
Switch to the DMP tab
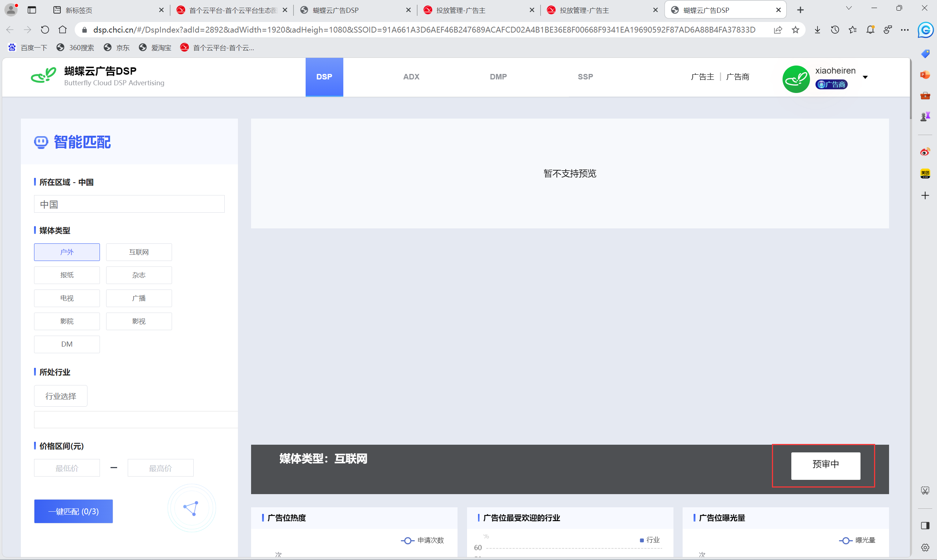point(498,76)
